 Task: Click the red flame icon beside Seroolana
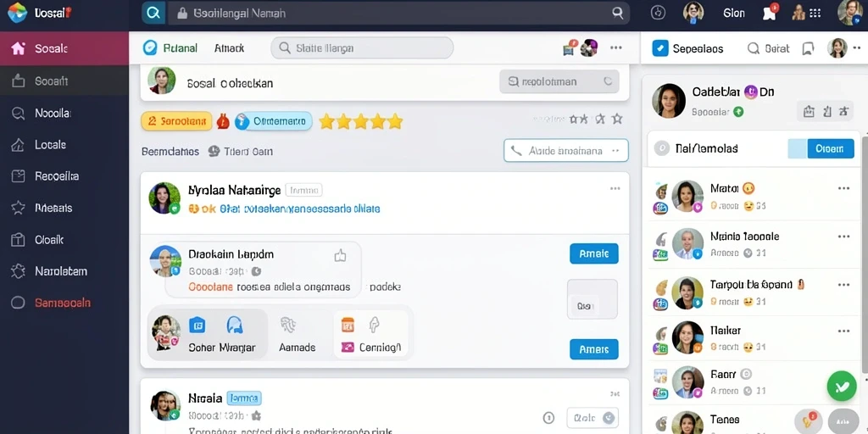(x=223, y=121)
